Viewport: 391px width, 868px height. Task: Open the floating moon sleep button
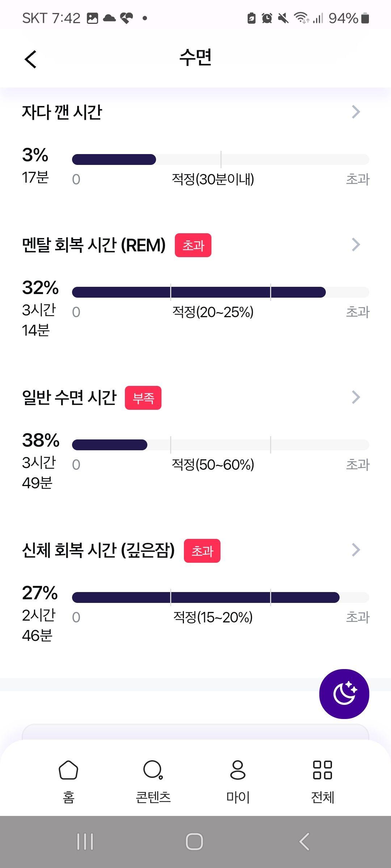pos(344,694)
